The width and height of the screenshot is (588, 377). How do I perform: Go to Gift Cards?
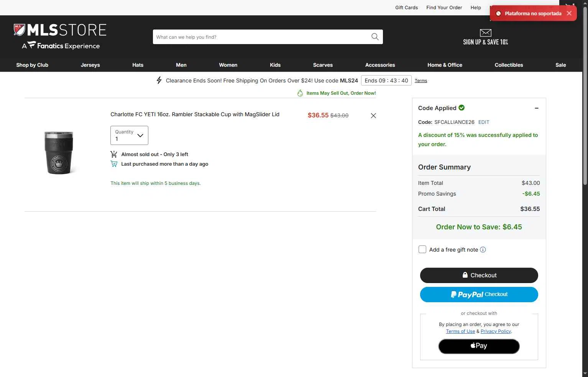[x=407, y=8]
